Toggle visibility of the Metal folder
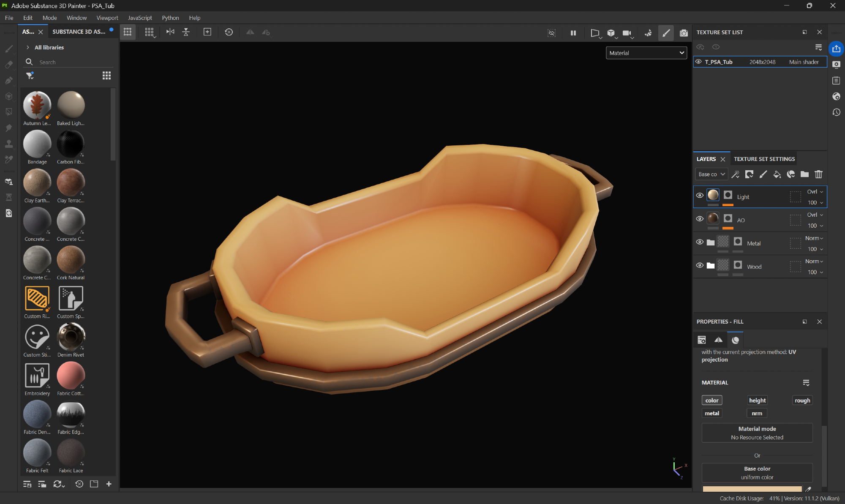Image resolution: width=845 pixels, height=504 pixels. pos(700,242)
